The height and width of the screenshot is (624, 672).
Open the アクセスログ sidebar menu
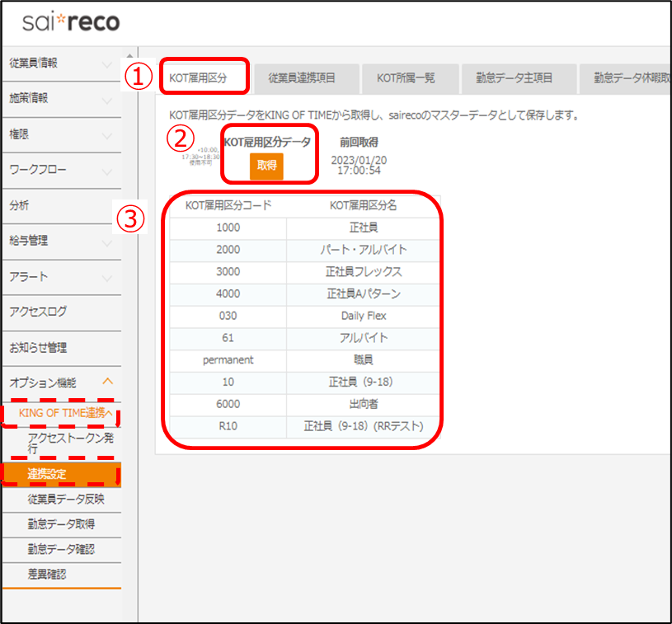(62, 312)
